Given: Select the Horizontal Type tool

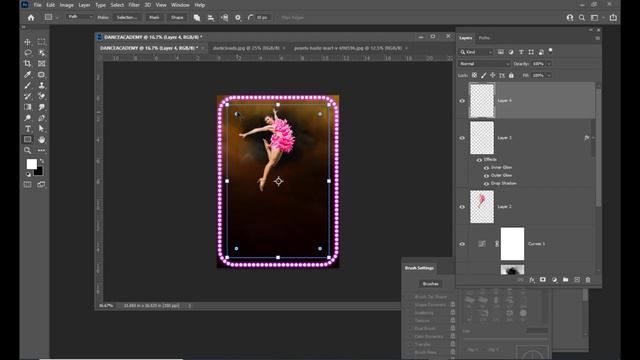Looking at the screenshot, I should [x=27, y=129].
